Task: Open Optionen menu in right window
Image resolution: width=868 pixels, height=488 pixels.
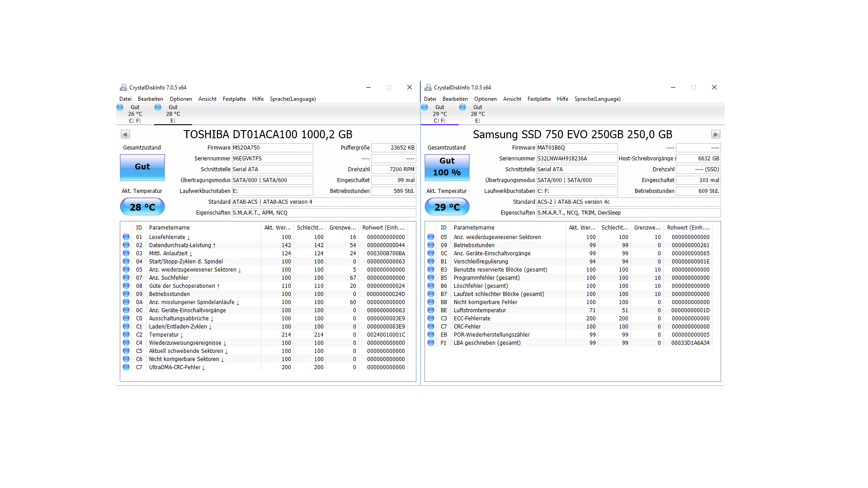Action: point(485,99)
